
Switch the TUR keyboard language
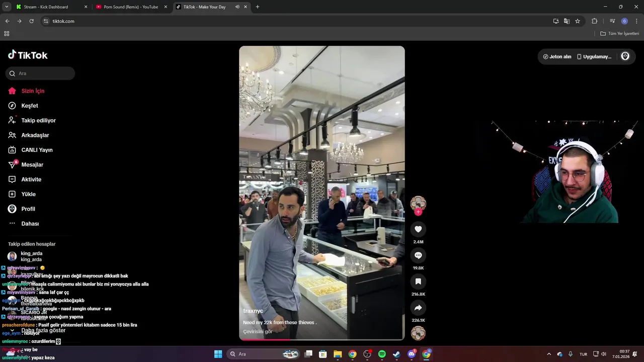tap(583, 354)
